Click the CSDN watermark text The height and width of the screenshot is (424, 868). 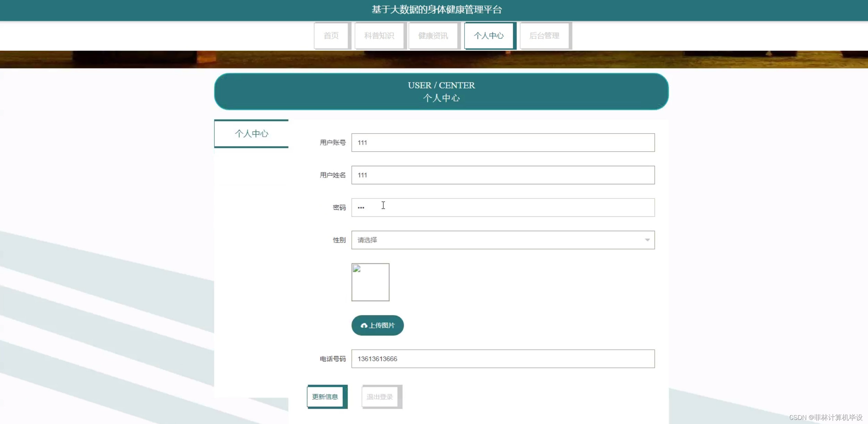point(826,417)
